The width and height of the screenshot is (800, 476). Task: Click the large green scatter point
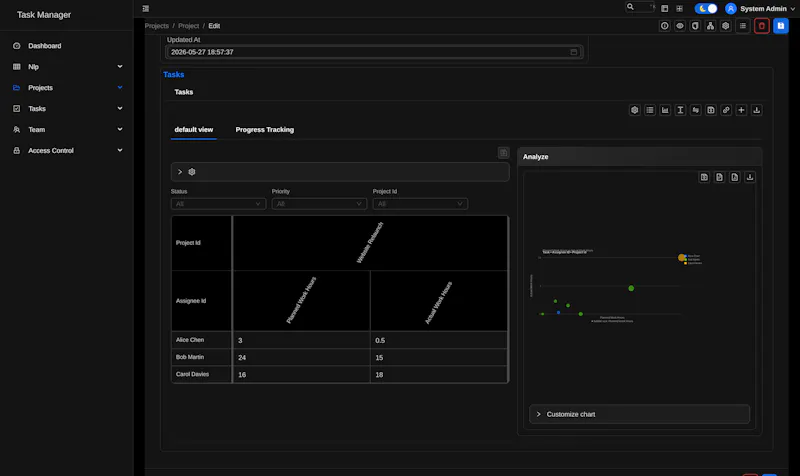click(631, 288)
